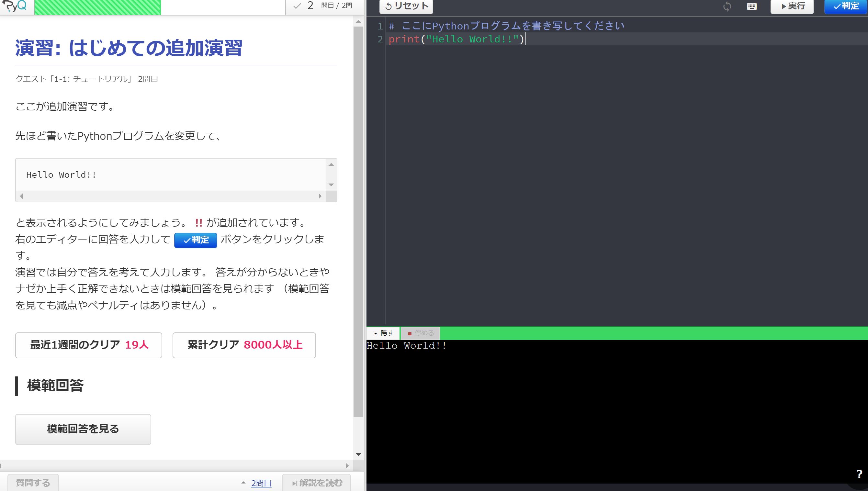Click 累計クリア 8000人以上 box

pos(244,345)
